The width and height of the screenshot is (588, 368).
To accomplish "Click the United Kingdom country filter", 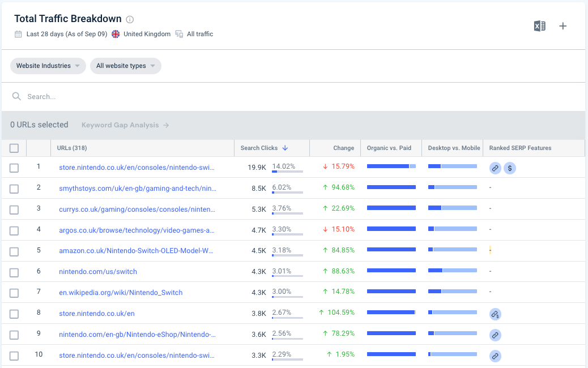I will click(147, 34).
